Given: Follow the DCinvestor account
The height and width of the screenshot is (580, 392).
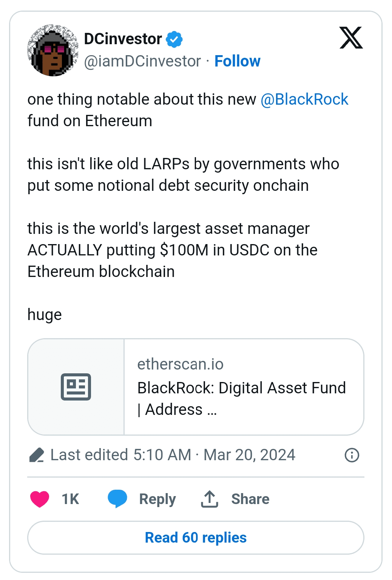Looking at the screenshot, I should point(237,61).
